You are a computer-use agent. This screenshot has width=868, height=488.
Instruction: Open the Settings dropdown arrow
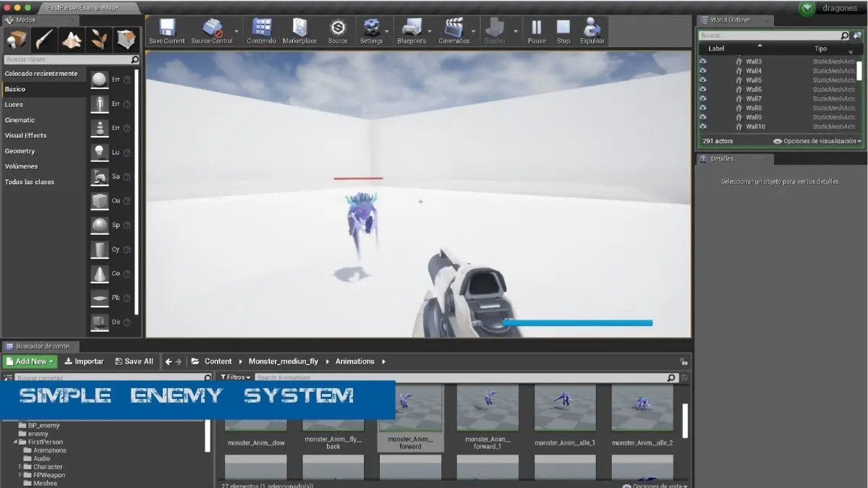[388, 31]
